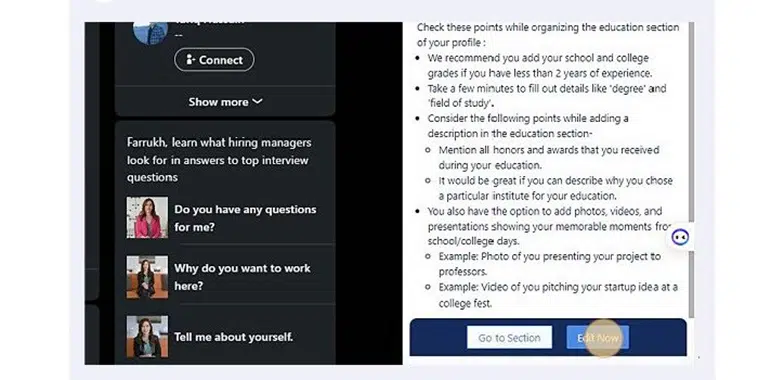Open the floating eyes assistant widget
Screen dimensions: 784x380
coord(680,237)
